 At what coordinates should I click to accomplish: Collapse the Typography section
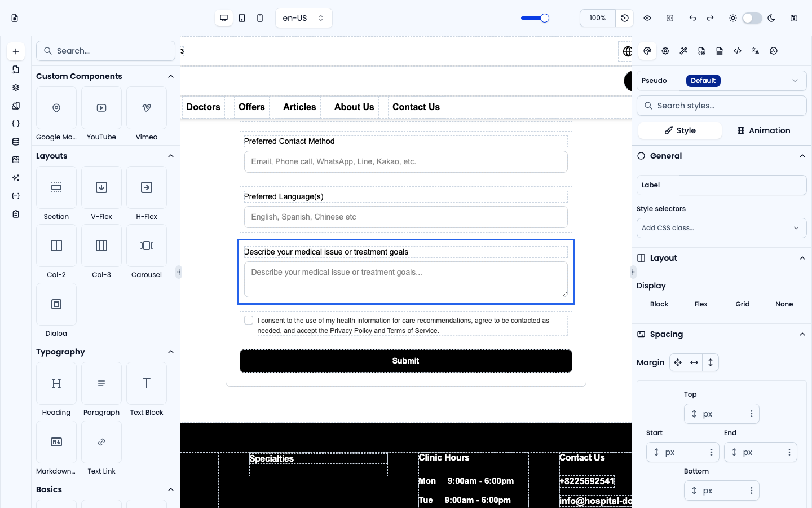[x=171, y=352]
